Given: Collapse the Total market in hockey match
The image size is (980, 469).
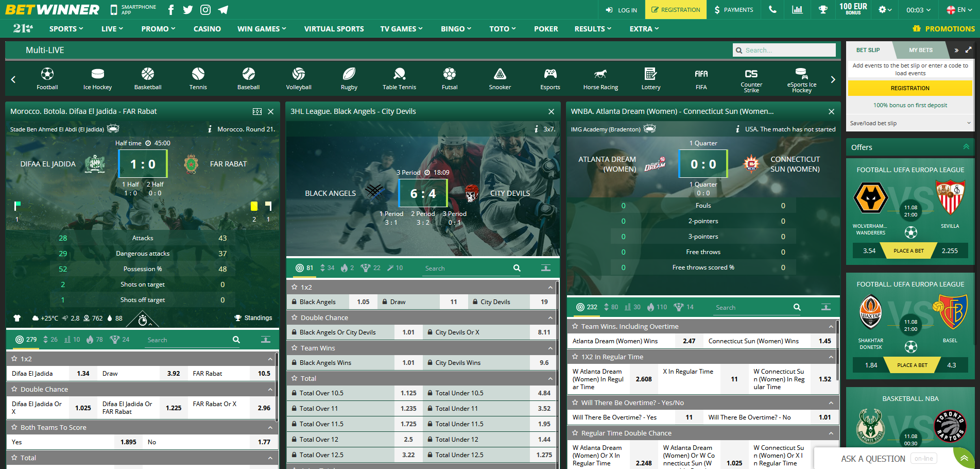Looking at the screenshot, I should point(551,378).
